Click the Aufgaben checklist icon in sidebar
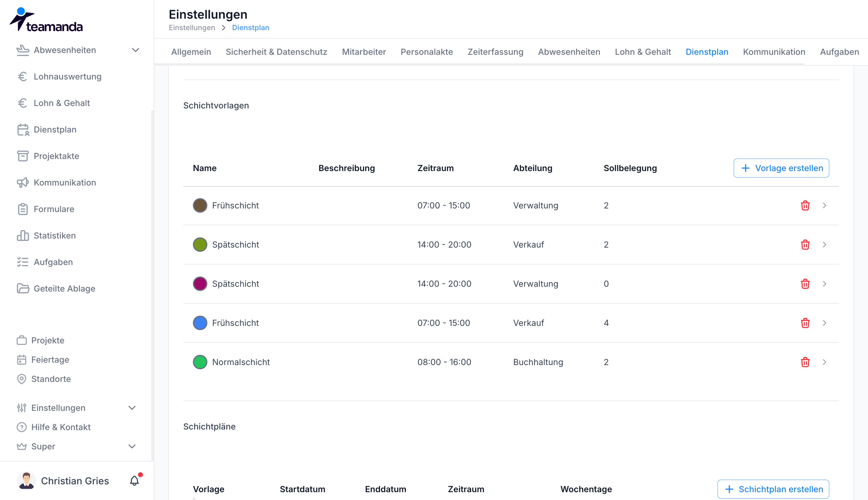 click(x=23, y=262)
